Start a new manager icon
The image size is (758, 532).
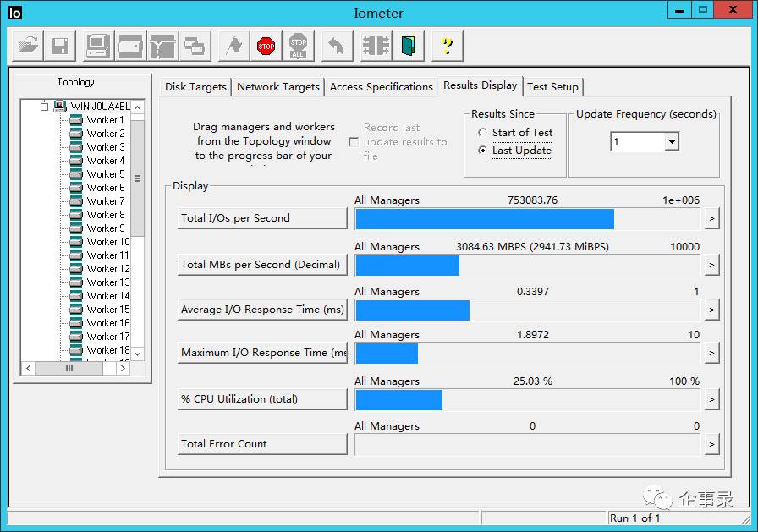coord(98,47)
